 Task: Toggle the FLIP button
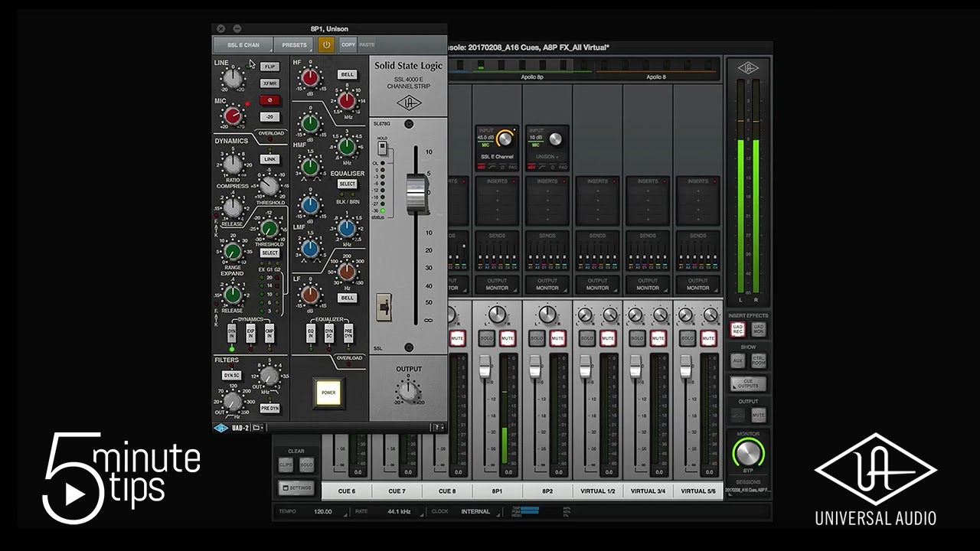coord(269,67)
